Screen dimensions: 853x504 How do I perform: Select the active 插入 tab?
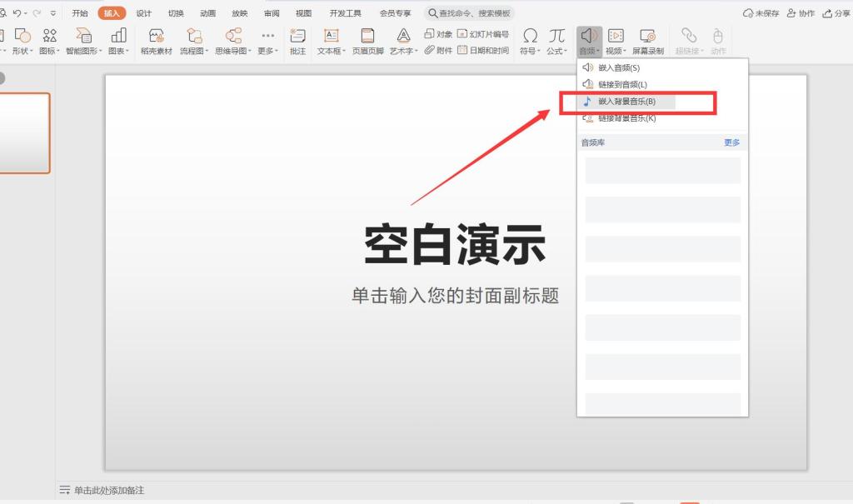(x=112, y=13)
